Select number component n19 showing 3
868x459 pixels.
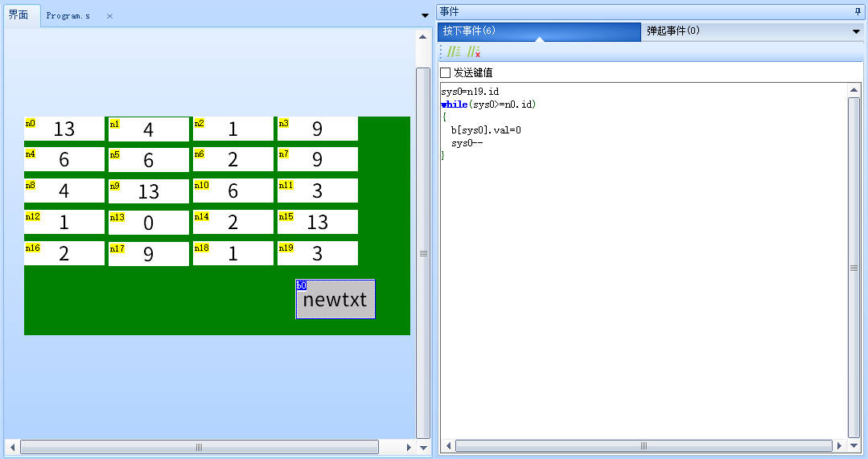[x=318, y=253]
